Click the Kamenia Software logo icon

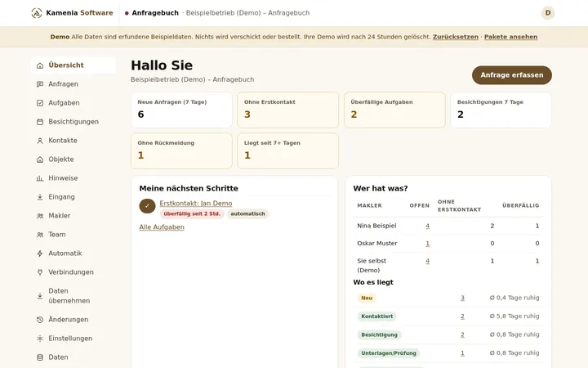(x=37, y=13)
